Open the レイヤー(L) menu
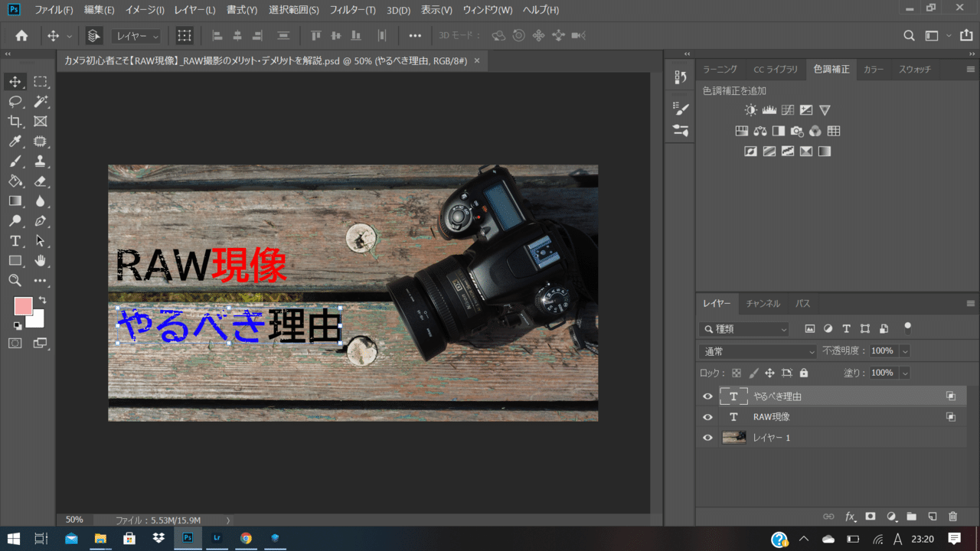 (x=194, y=10)
